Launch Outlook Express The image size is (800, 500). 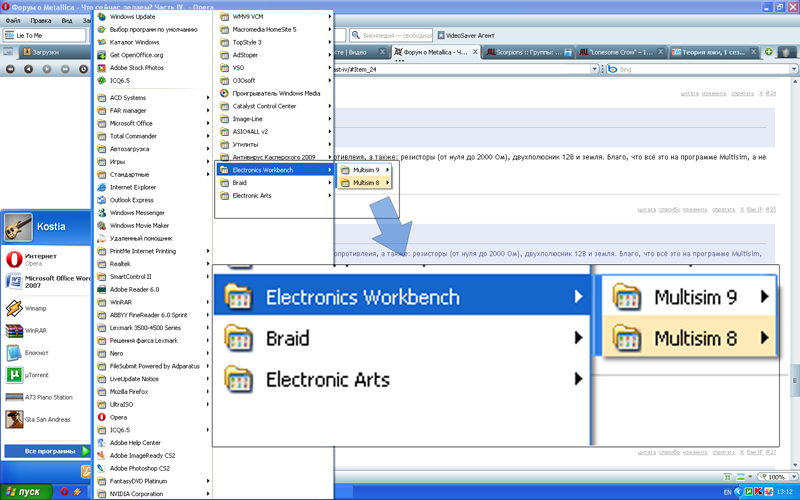130,199
